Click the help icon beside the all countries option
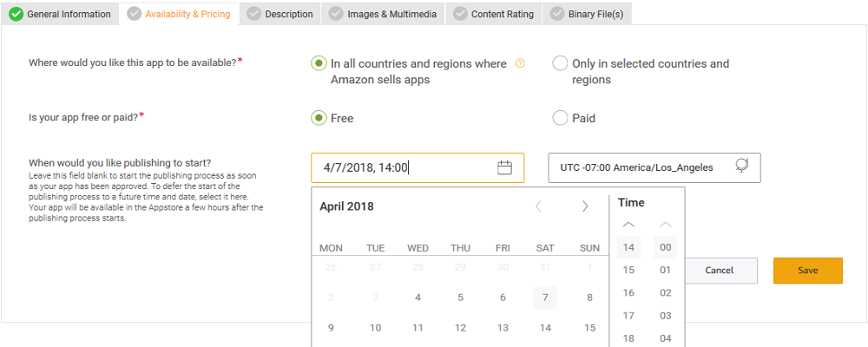868x347 pixels. coord(521,63)
